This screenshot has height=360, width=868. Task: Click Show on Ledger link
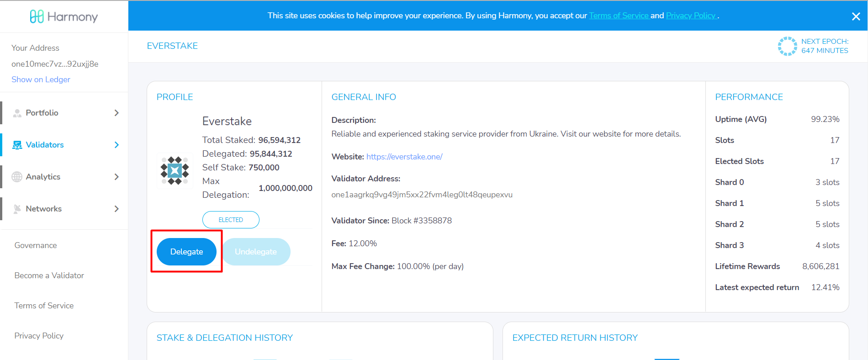click(41, 79)
